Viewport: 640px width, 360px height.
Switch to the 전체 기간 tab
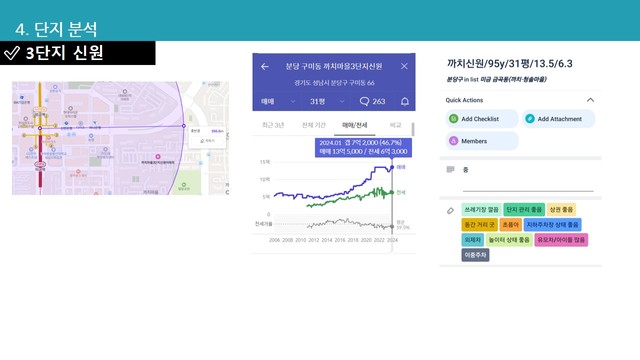[313, 125]
